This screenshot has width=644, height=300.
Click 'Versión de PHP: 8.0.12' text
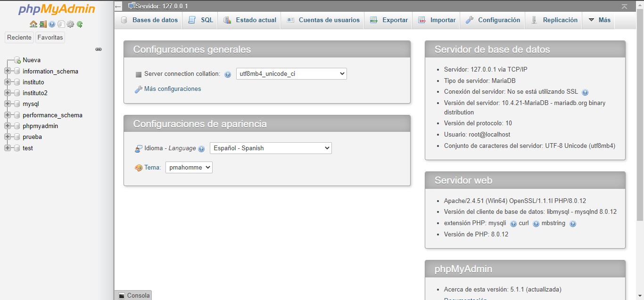[x=476, y=234]
